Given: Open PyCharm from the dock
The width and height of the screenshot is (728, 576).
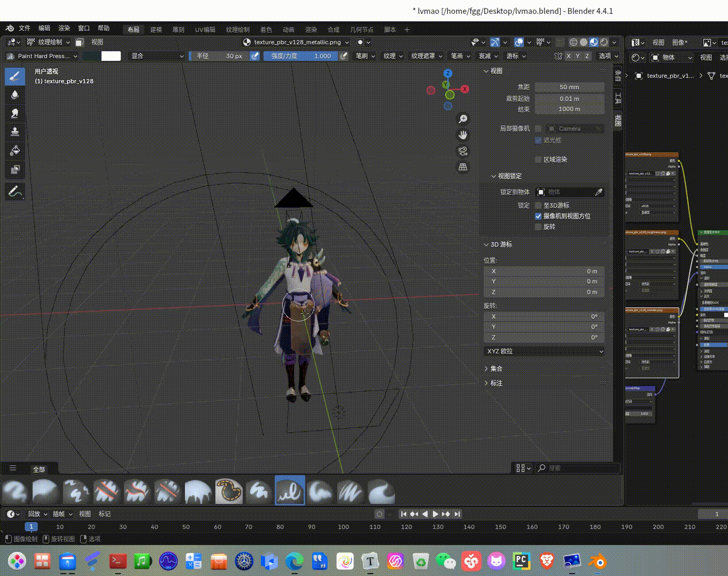Looking at the screenshot, I should (521, 562).
